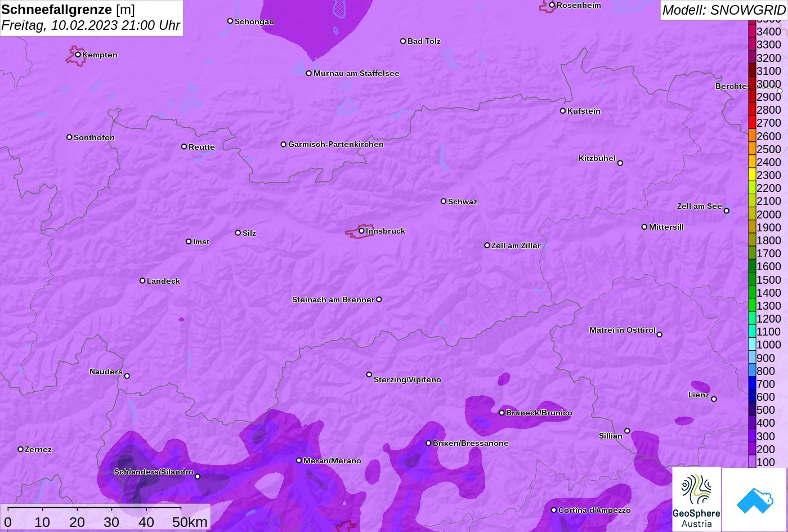Click the Bad Tölz marker dot
788x532 pixels.
pos(403,41)
